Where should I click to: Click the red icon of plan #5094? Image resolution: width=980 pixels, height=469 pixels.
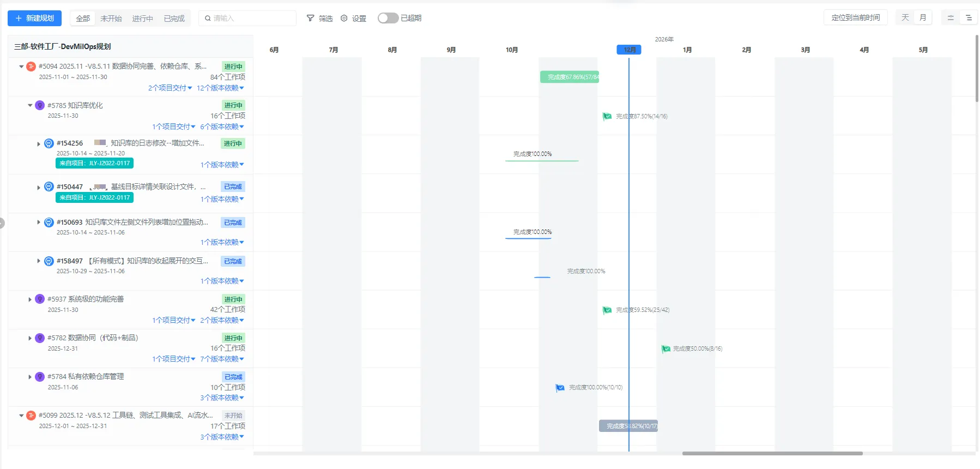pos(31,67)
